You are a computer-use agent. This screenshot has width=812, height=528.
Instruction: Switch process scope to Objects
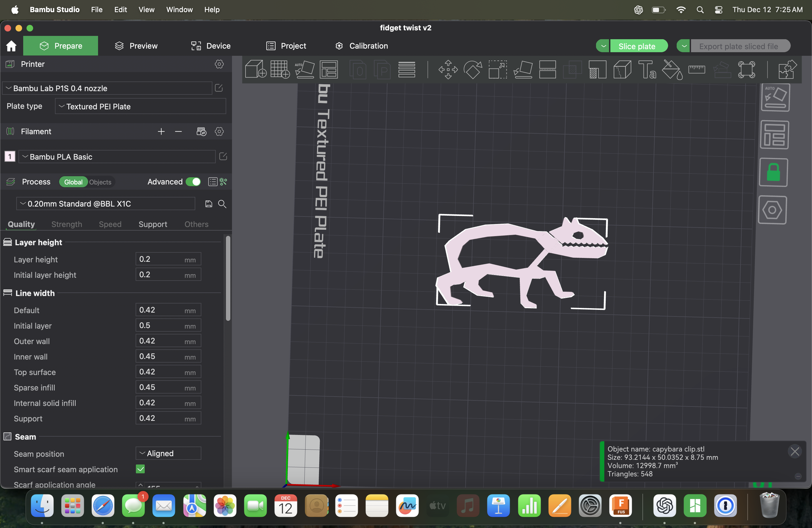pyautogui.click(x=100, y=182)
